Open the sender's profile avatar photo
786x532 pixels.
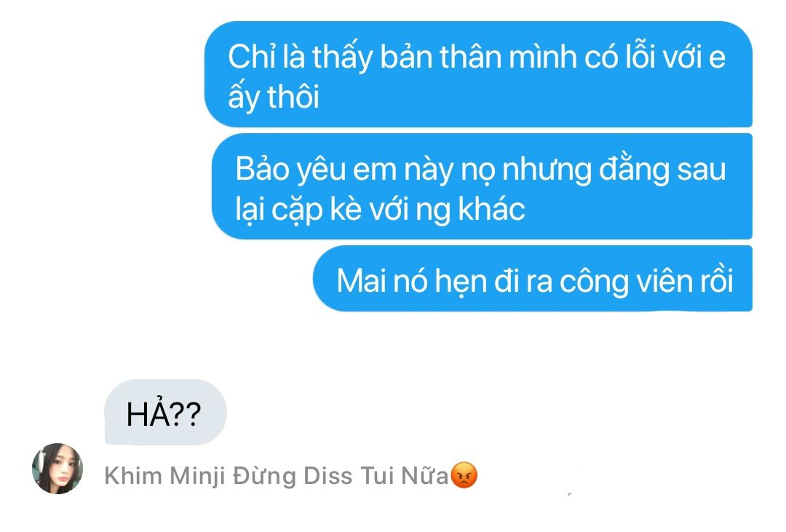(57, 469)
